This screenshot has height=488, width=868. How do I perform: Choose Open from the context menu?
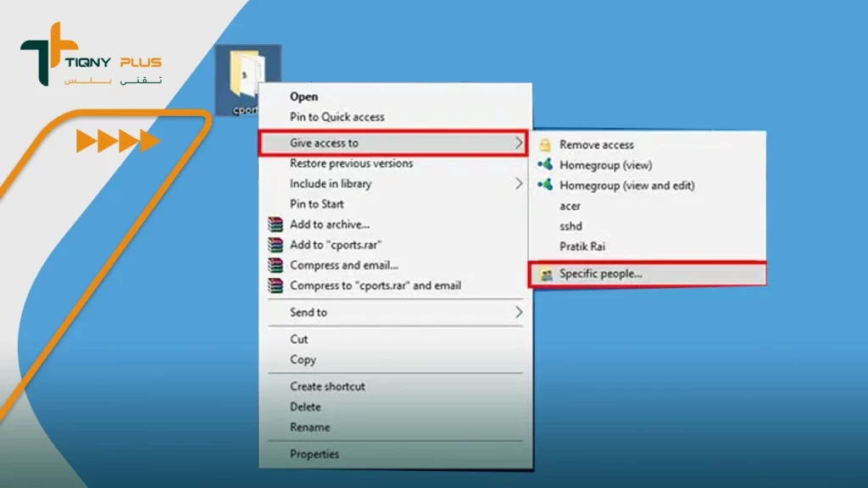point(303,97)
